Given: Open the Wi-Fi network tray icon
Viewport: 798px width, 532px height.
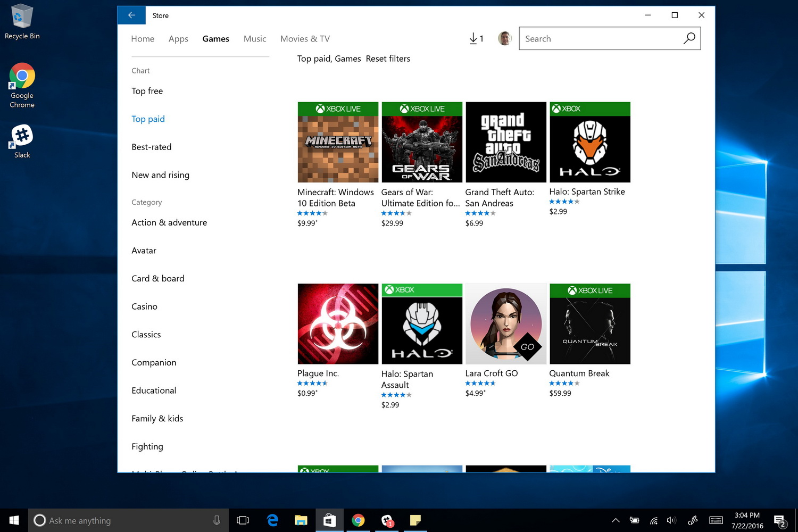Looking at the screenshot, I should click(654, 520).
